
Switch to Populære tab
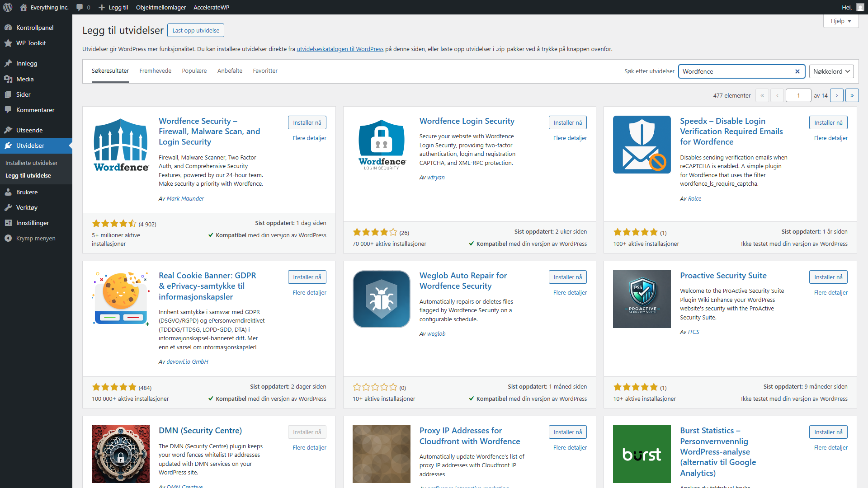pyautogui.click(x=194, y=71)
